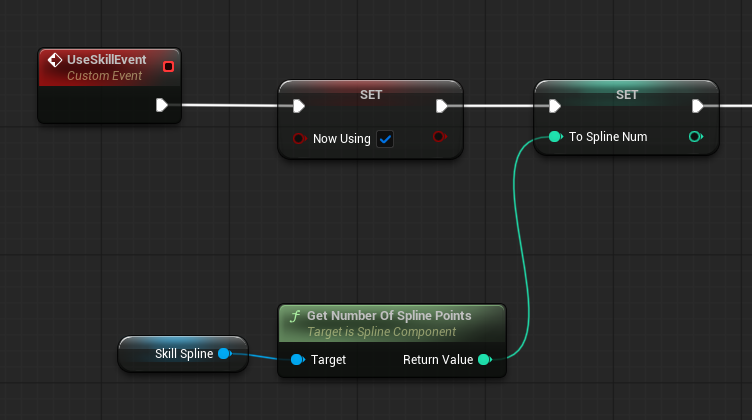The image size is (752, 420).
Task: Click exec output pin of Now Using SET node
Action: coord(442,106)
